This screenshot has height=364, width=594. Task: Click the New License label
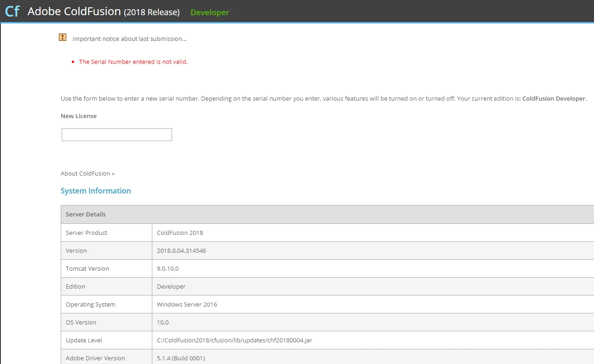[x=79, y=116]
